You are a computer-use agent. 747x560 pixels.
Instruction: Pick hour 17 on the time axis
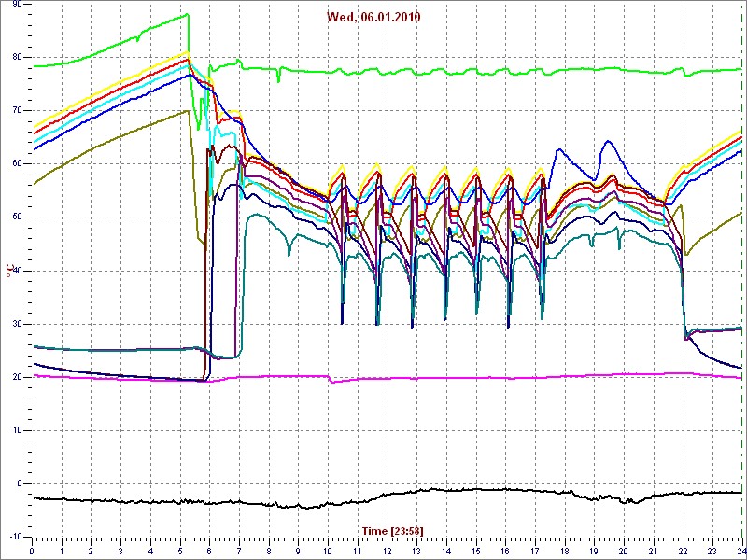[535, 550]
